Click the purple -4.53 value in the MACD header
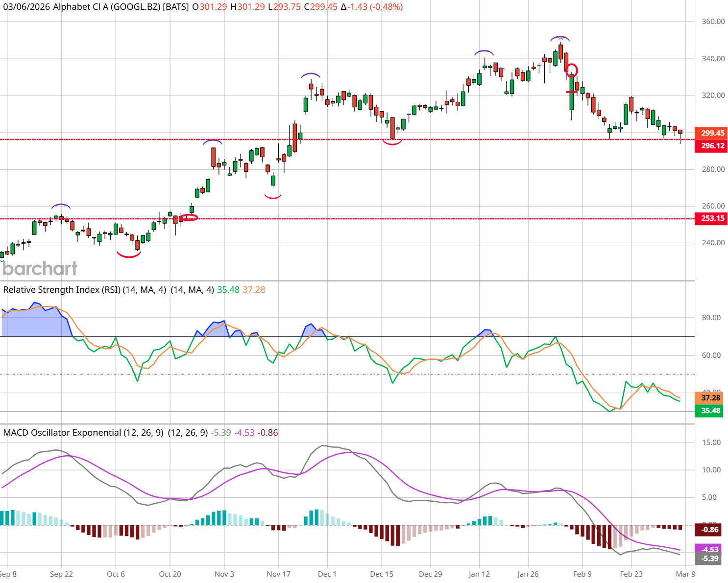The image size is (728, 583). (x=244, y=433)
